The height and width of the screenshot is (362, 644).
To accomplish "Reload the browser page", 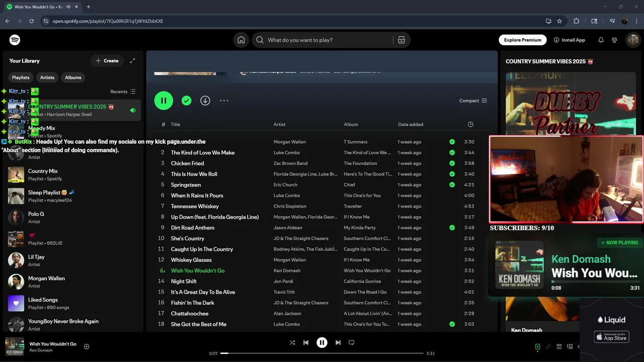I will [32, 21].
